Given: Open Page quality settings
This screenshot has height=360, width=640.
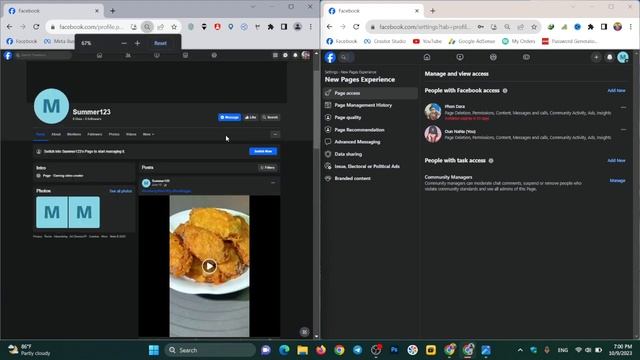Looking at the screenshot, I should coord(371,118).
